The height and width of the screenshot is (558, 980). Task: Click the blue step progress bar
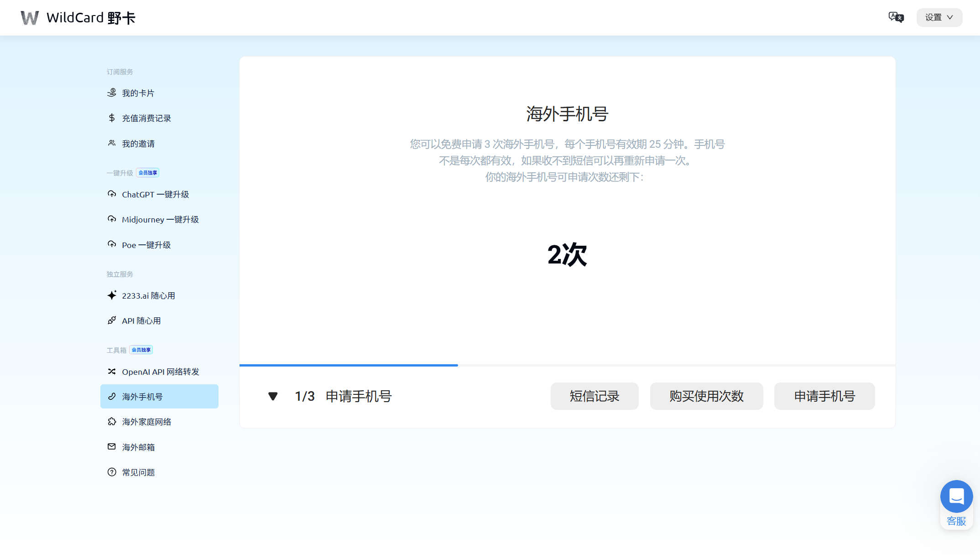[349, 365]
